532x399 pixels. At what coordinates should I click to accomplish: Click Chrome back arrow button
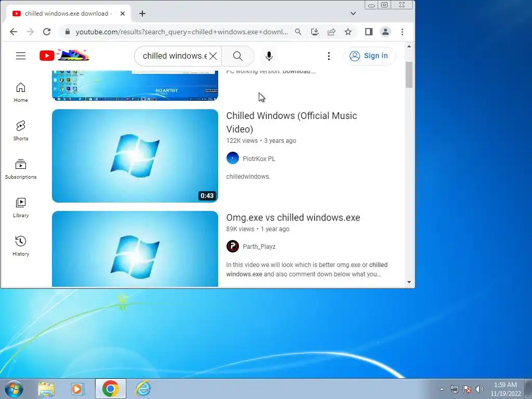click(x=13, y=32)
